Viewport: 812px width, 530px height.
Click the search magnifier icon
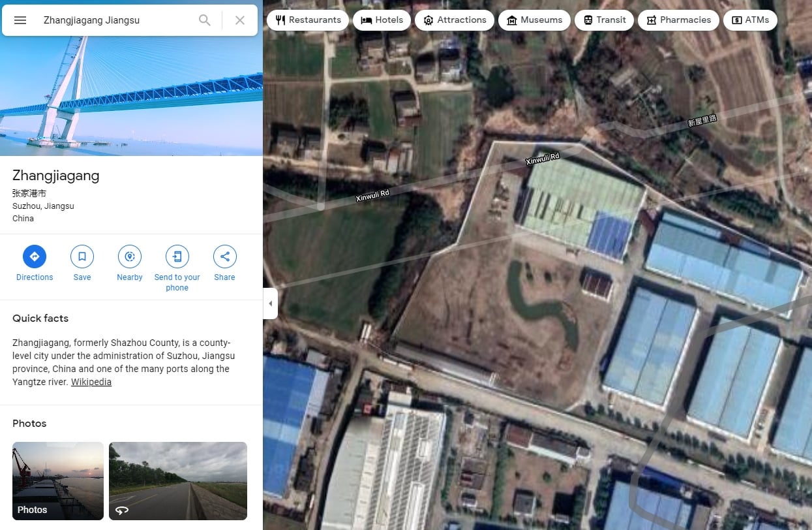coord(205,20)
